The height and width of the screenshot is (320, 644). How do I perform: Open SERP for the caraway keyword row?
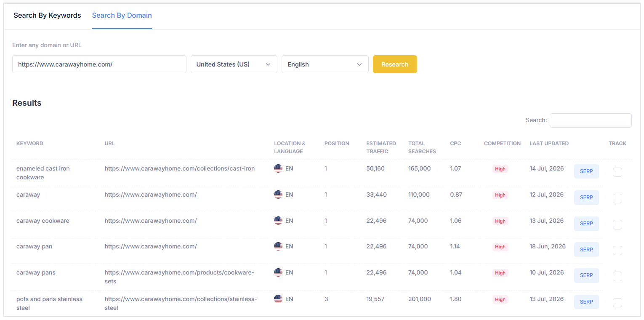[x=586, y=197]
